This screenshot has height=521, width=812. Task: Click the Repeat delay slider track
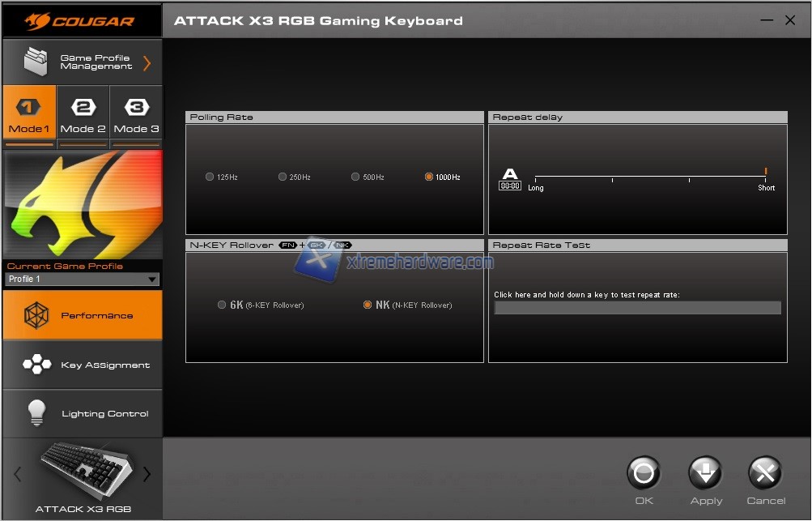[x=650, y=177]
